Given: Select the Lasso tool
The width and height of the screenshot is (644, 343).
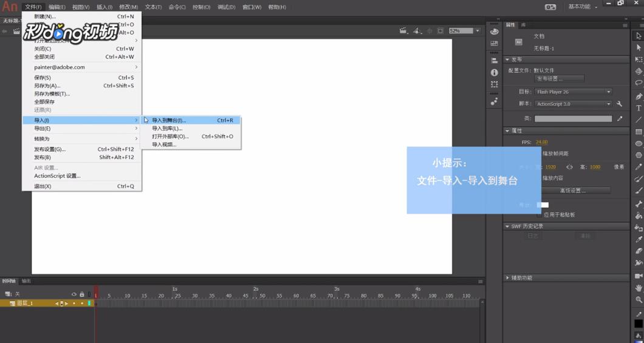Looking at the screenshot, I should [x=639, y=83].
